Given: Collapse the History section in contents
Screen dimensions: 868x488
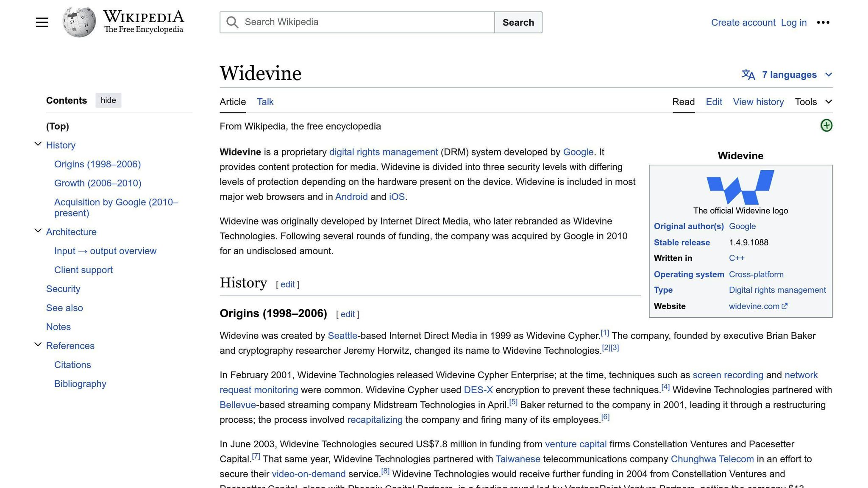Looking at the screenshot, I should click(x=38, y=144).
